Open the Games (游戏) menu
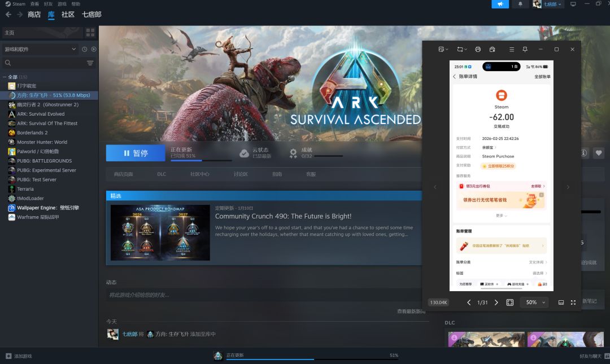This screenshot has height=364, width=610. coord(62,4)
